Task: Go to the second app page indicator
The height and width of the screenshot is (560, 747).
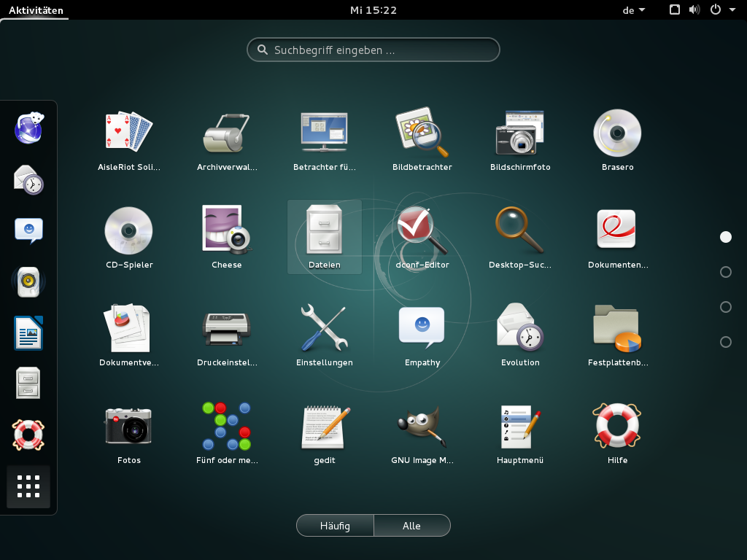Action: pos(725,272)
